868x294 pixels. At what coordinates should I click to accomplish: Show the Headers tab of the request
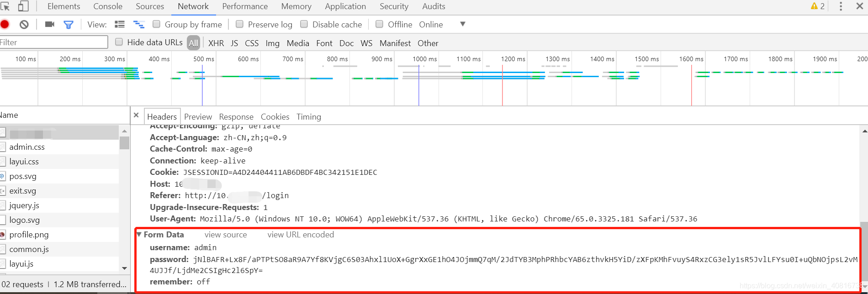coord(162,116)
